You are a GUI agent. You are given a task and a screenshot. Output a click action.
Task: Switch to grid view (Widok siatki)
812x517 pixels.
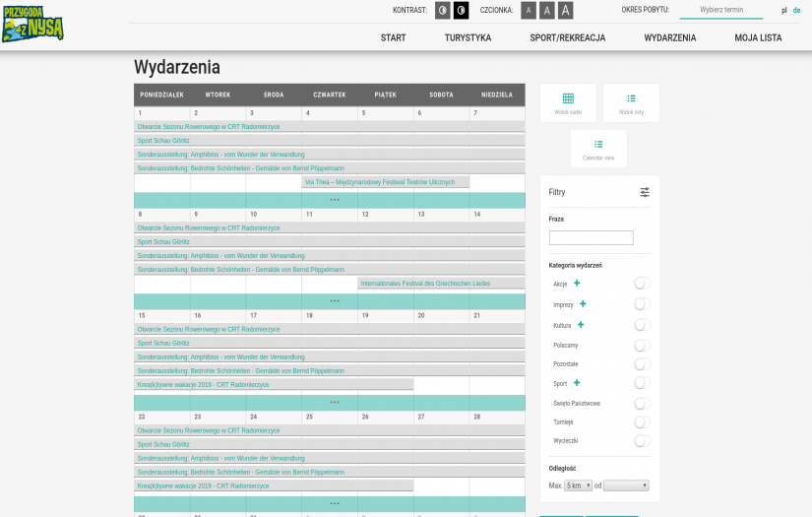pos(568,103)
